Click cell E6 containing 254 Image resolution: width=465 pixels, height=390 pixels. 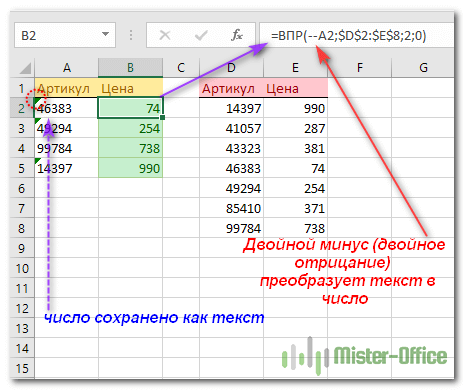pos(295,188)
